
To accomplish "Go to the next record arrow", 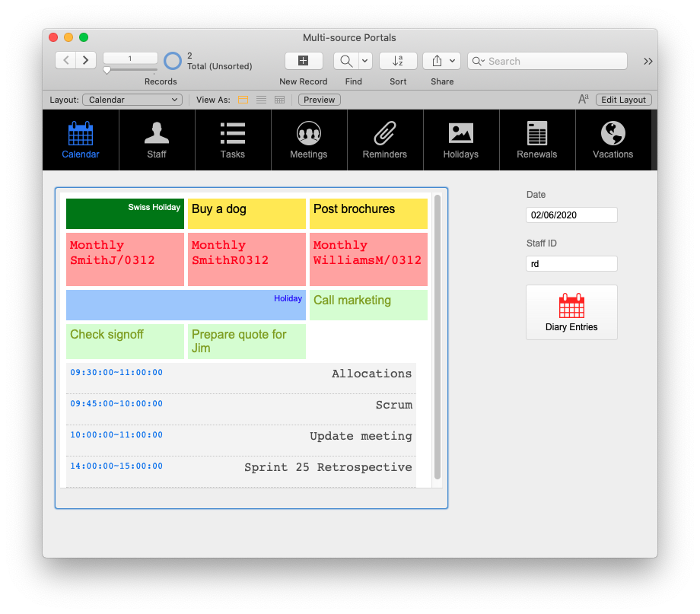I will click(86, 60).
